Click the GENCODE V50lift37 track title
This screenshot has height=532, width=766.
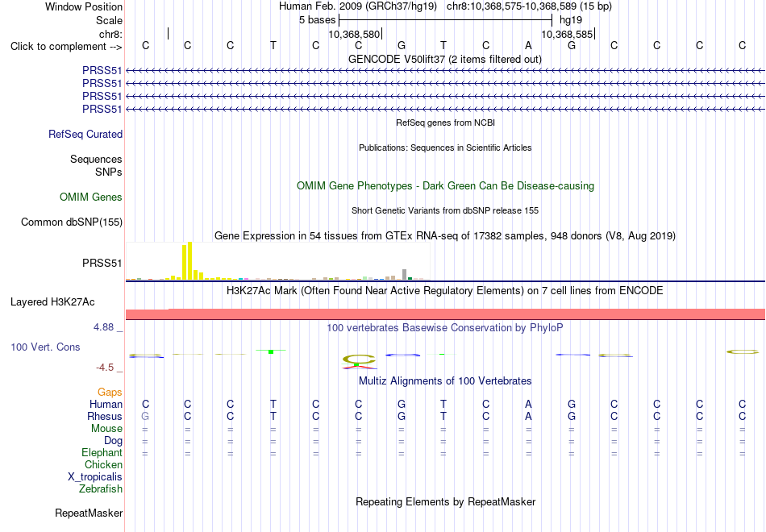(444, 59)
